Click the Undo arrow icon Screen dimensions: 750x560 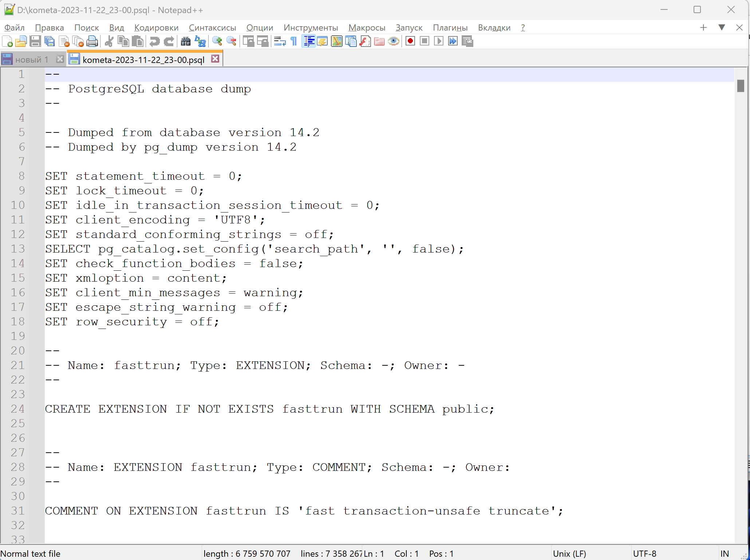[154, 41]
